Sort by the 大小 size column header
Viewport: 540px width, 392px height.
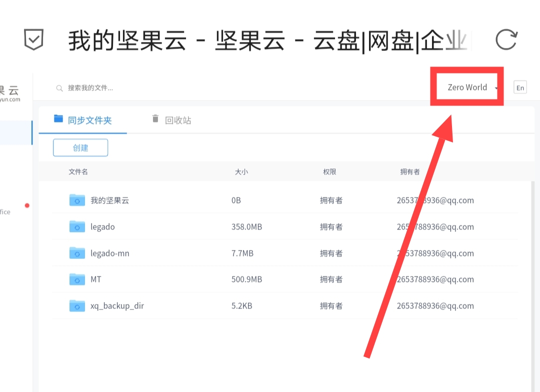click(x=241, y=171)
